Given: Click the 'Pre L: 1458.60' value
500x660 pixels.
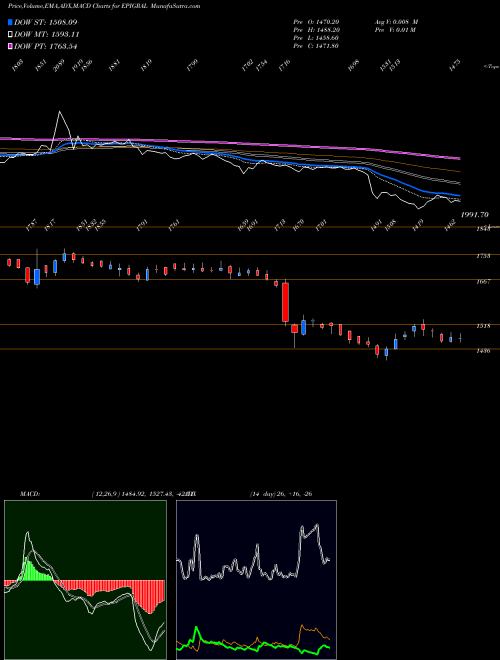Looking at the screenshot, I should tap(316, 38).
